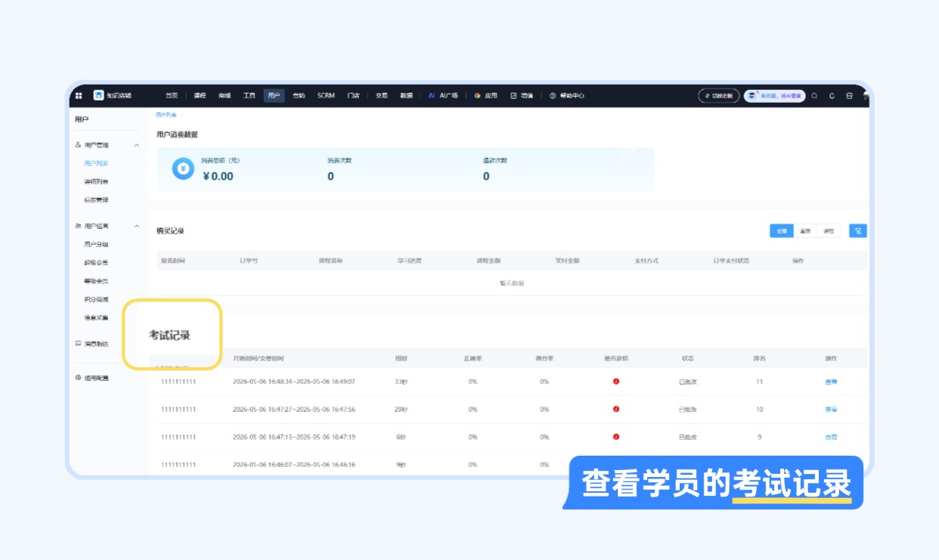
Task: Open AI广场 in the top bar
Action: (x=444, y=96)
